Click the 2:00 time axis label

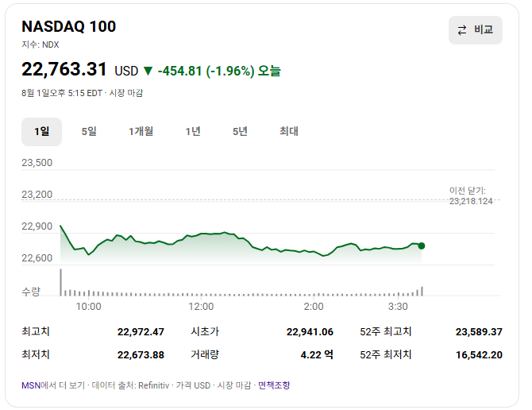pyautogui.click(x=314, y=307)
